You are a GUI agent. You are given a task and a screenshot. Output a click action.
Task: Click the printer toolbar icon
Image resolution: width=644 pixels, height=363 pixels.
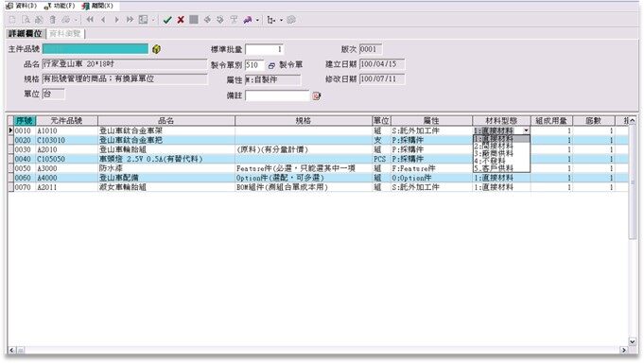click(x=65, y=20)
